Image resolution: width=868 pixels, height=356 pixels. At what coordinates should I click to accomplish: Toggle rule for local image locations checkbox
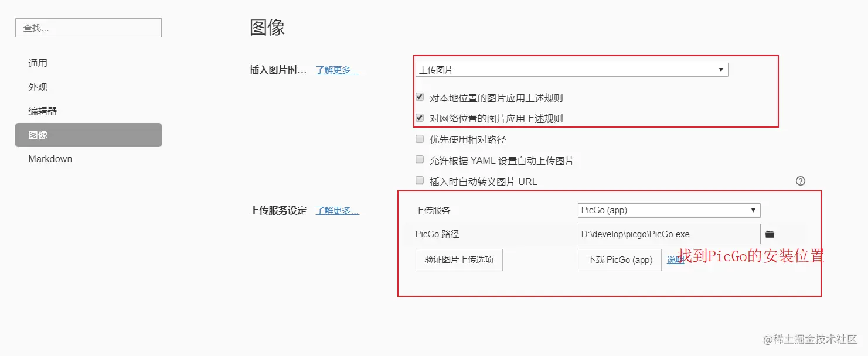(420, 97)
